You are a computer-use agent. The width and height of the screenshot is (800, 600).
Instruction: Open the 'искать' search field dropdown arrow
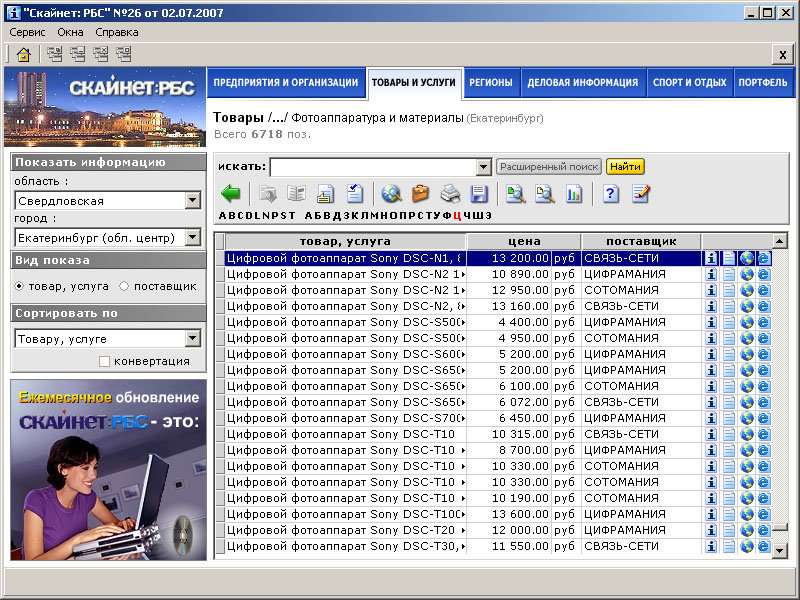coord(483,167)
